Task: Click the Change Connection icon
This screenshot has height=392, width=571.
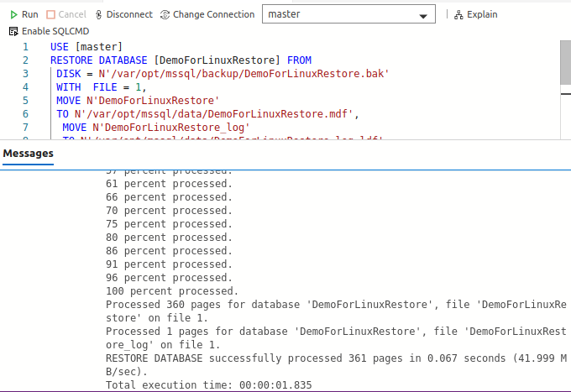Action: coord(165,14)
